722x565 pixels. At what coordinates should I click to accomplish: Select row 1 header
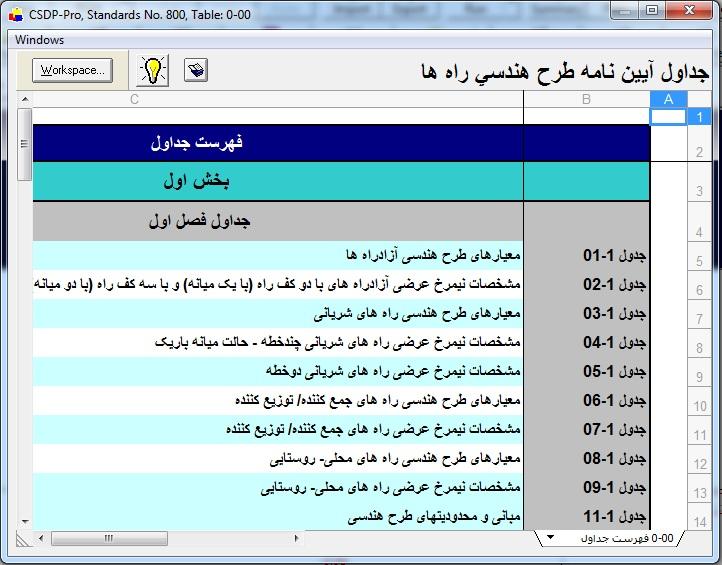click(x=699, y=116)
